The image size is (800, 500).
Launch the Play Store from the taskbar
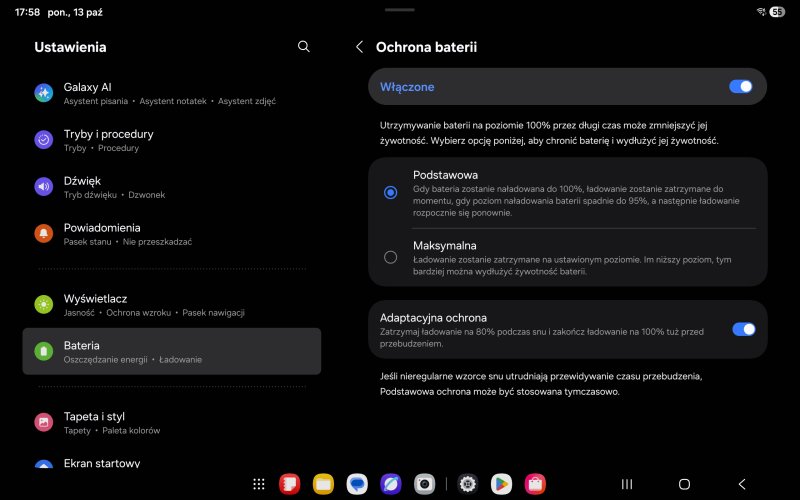coord(501,484)
